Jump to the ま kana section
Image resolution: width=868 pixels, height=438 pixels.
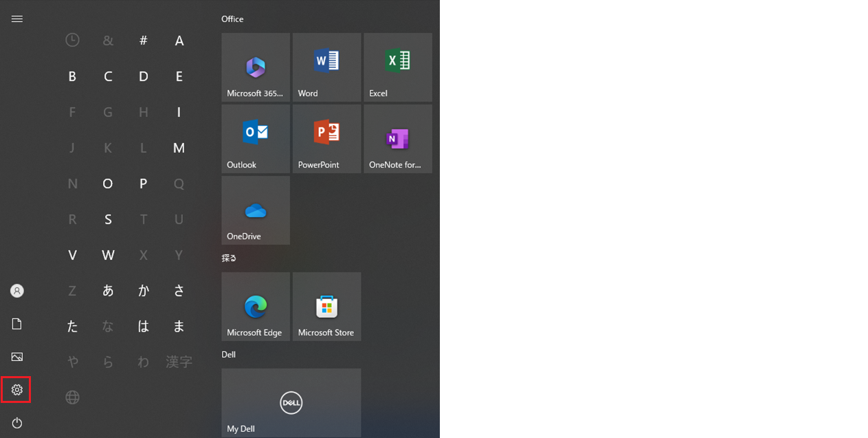click(179, 326)
